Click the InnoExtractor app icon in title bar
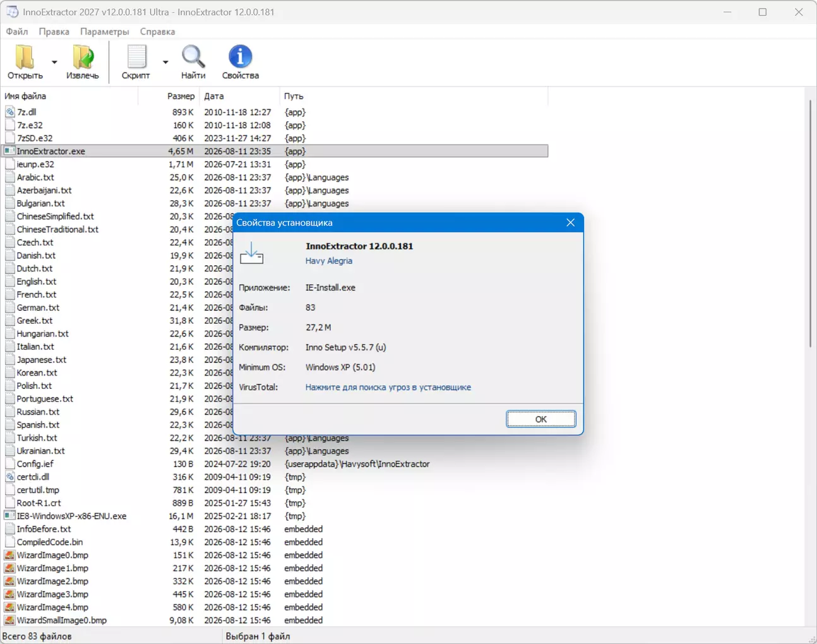Viewport: 817px width, 644px height. pyautogui.click(x=13, y=12)
